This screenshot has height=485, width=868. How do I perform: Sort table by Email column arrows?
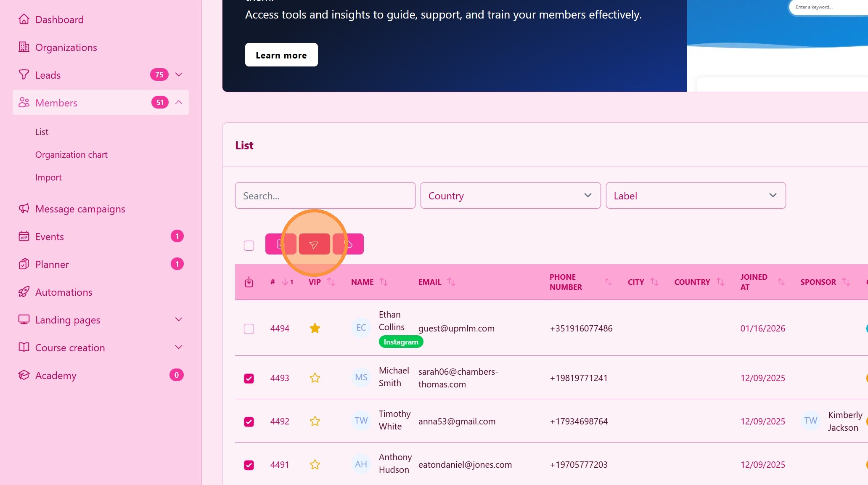point(451,282)
